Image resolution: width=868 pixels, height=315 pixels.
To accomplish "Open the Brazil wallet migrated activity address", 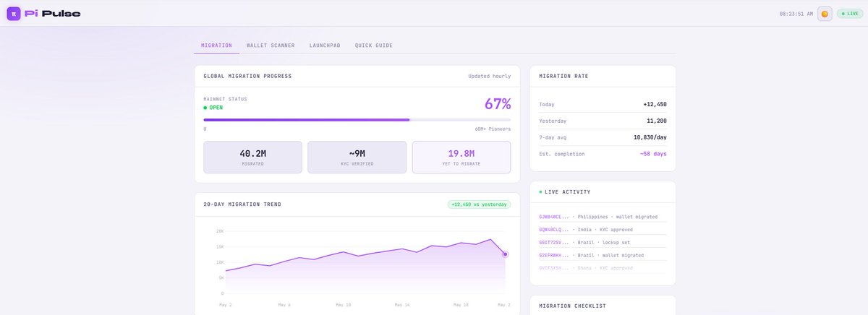I will click(555, 255).
